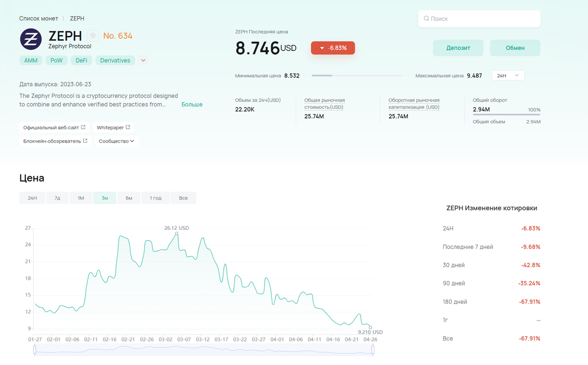Click the 26.12 USD peak marker
588x365 pixels.
(177, 233)
